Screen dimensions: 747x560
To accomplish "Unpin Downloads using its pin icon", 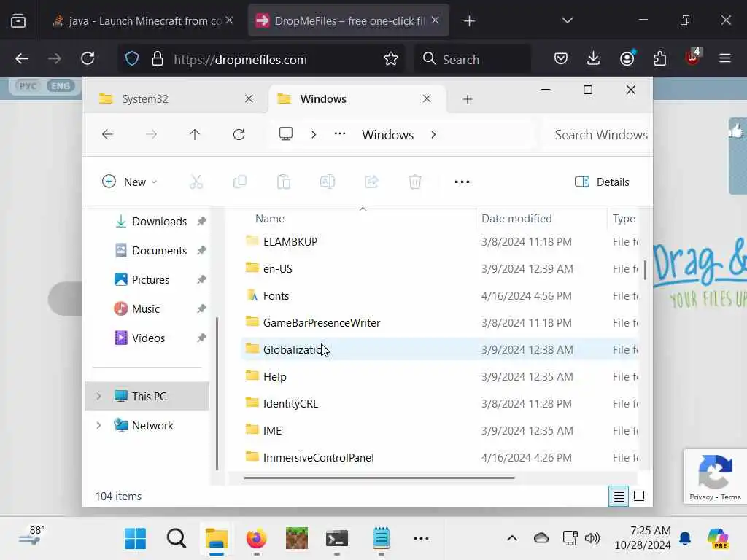I will (201, 222).
